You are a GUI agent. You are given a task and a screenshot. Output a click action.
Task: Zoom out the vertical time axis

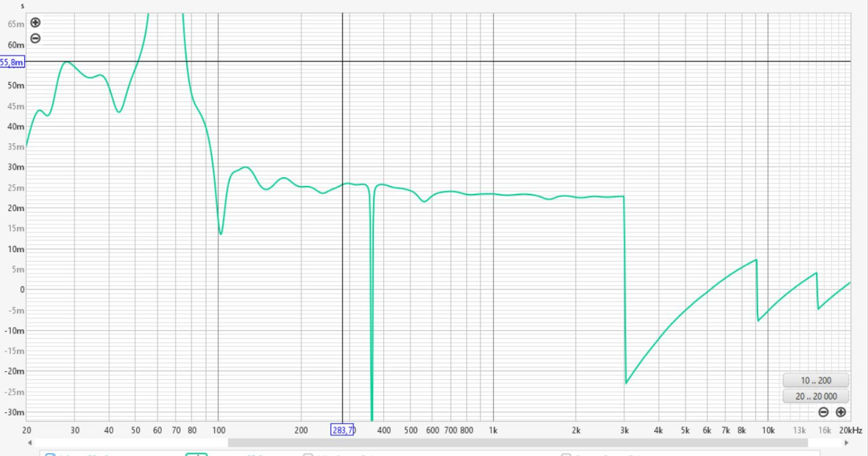[x=35, y=38]
